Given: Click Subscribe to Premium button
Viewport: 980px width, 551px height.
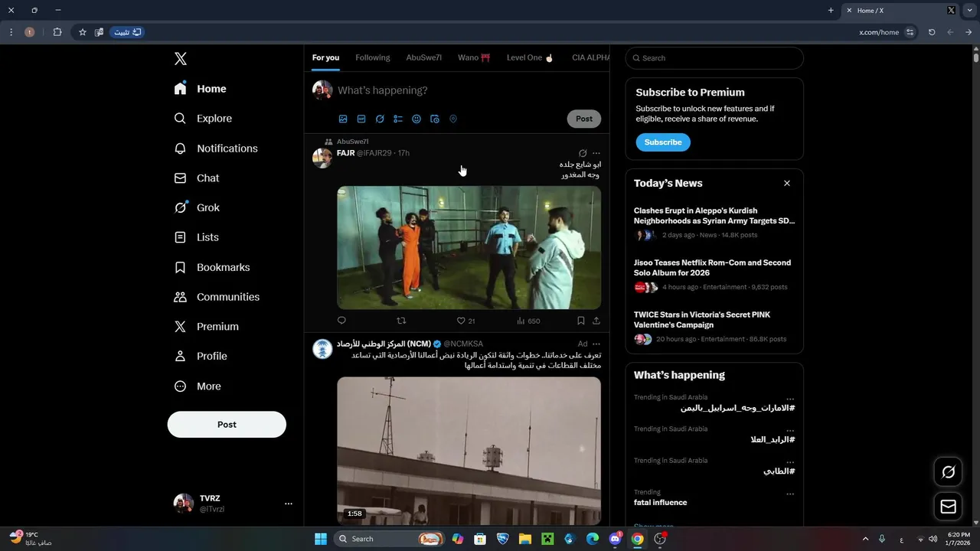Looking at the screenshot, I should click(x=663, y=142).
